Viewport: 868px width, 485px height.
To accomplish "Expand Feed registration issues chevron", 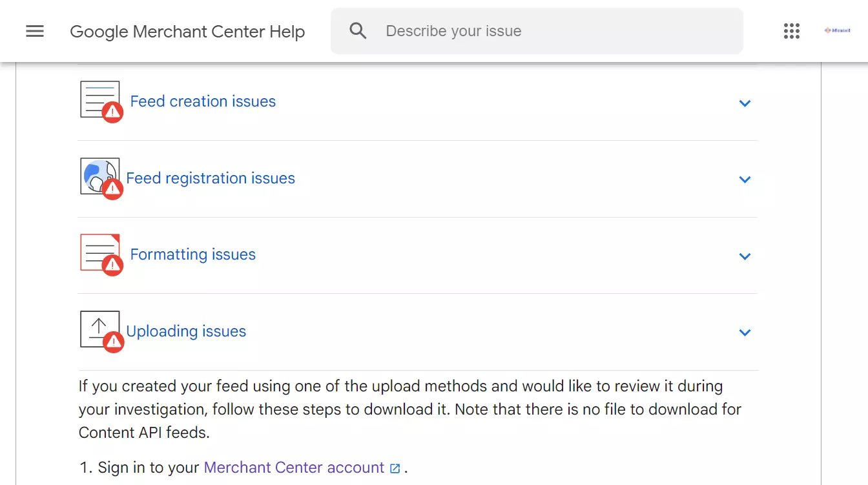I will click(x=745, y=180).
